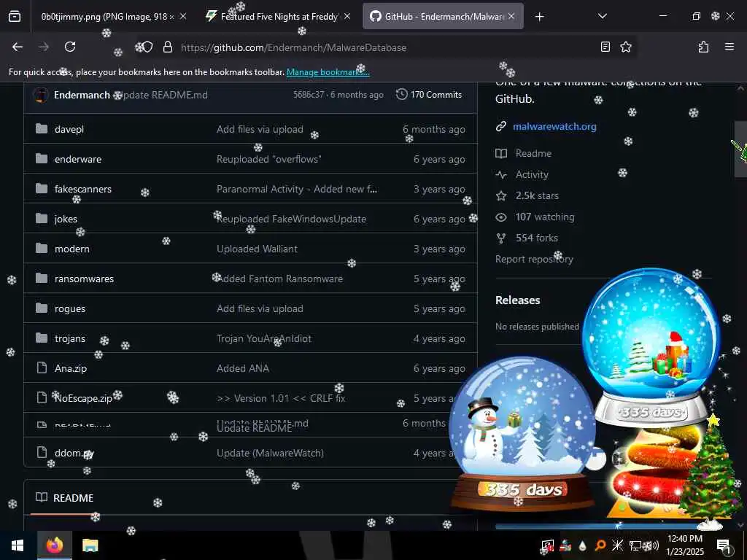Bookmark this page with the star icon

click(625, 47)
